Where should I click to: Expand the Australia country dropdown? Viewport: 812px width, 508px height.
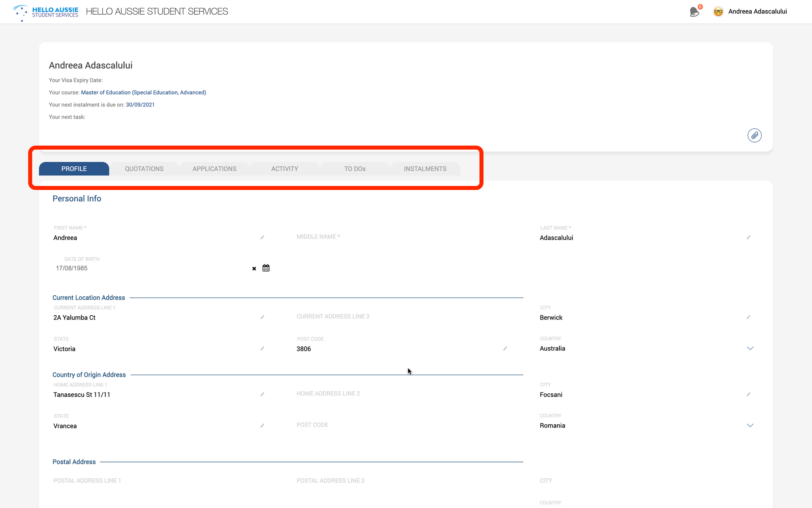coord(750,348)
